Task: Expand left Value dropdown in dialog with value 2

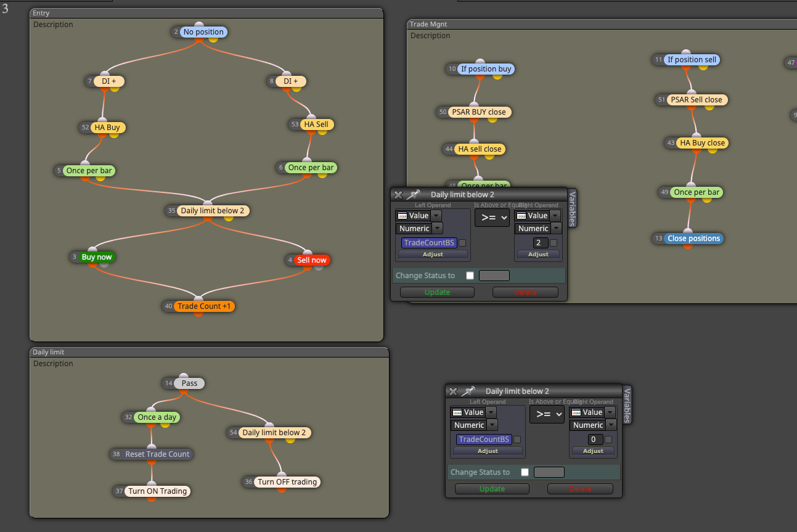Action: pos(436,216)
